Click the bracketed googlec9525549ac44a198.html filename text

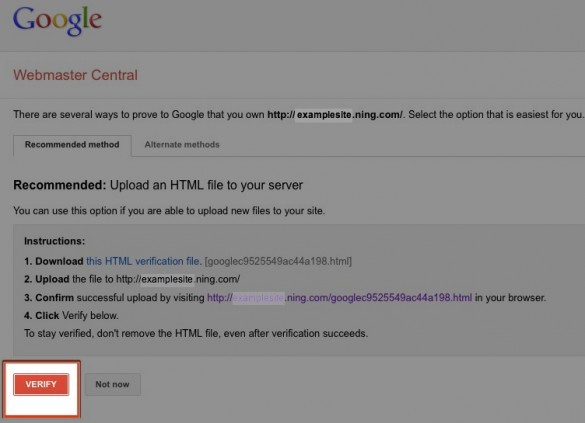coord(278,261)
